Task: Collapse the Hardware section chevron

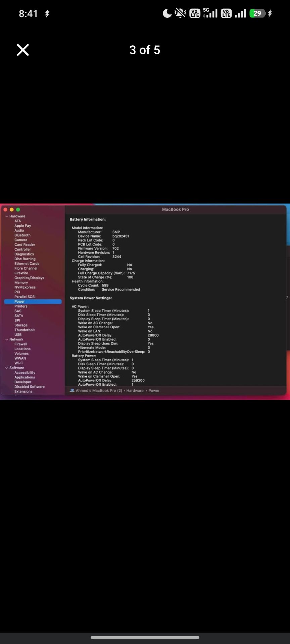Action: coord(6,216)
